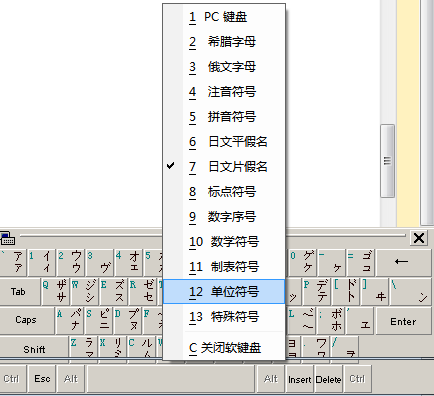The width and height of the screenshot is (434, 396).
Task: Tap the period key showing ワ
Action: coord(316,349)
